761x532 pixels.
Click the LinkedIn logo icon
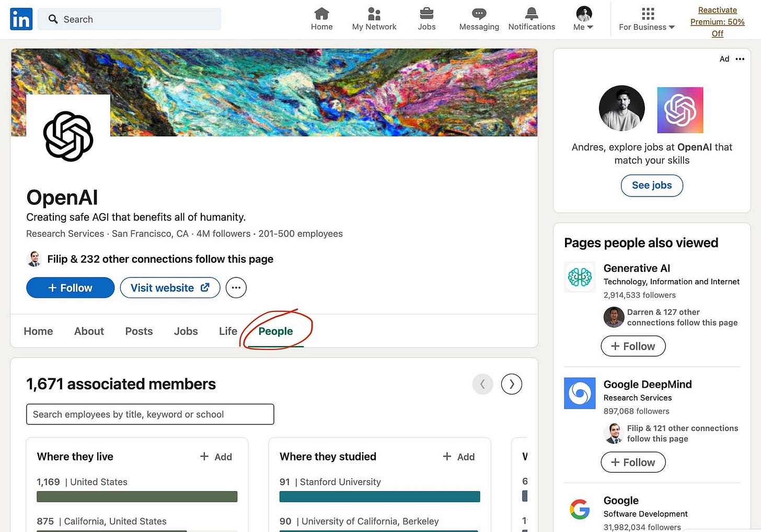point(21,19)
